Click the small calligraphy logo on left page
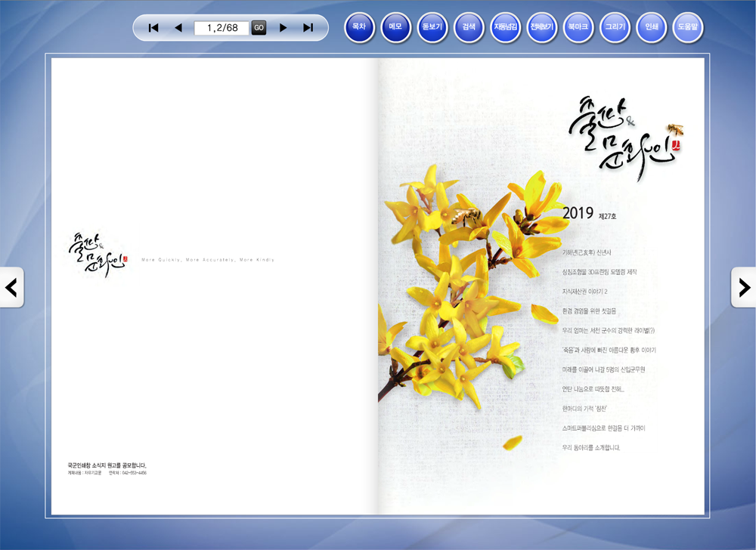 click(x=99, y=255)
